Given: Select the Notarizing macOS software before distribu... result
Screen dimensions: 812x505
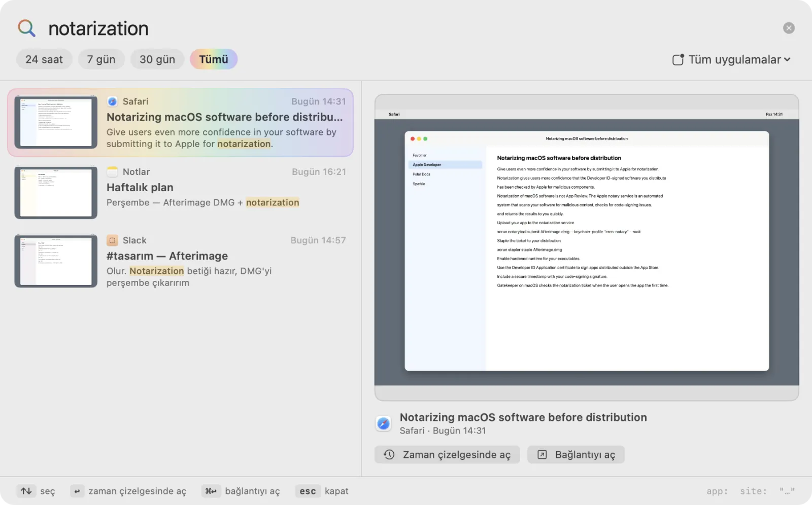Looking at the screenshot, I should 181,123.
